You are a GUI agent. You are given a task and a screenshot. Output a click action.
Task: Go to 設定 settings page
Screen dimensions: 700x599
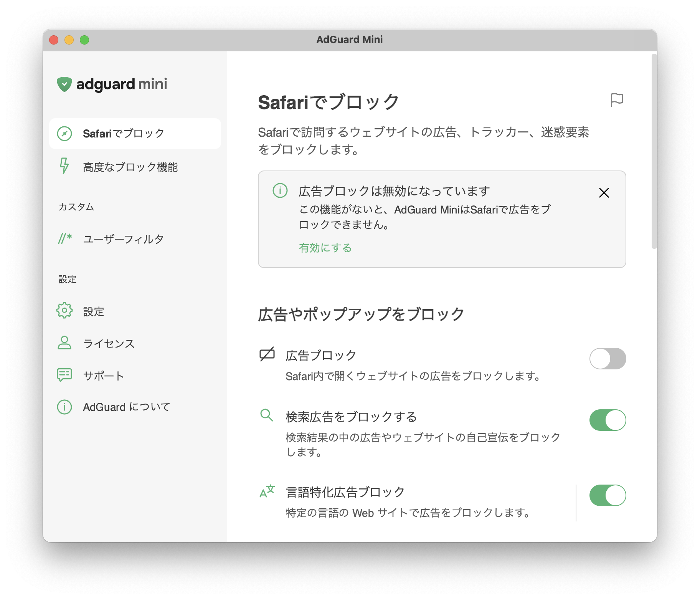tap(135, 311)
